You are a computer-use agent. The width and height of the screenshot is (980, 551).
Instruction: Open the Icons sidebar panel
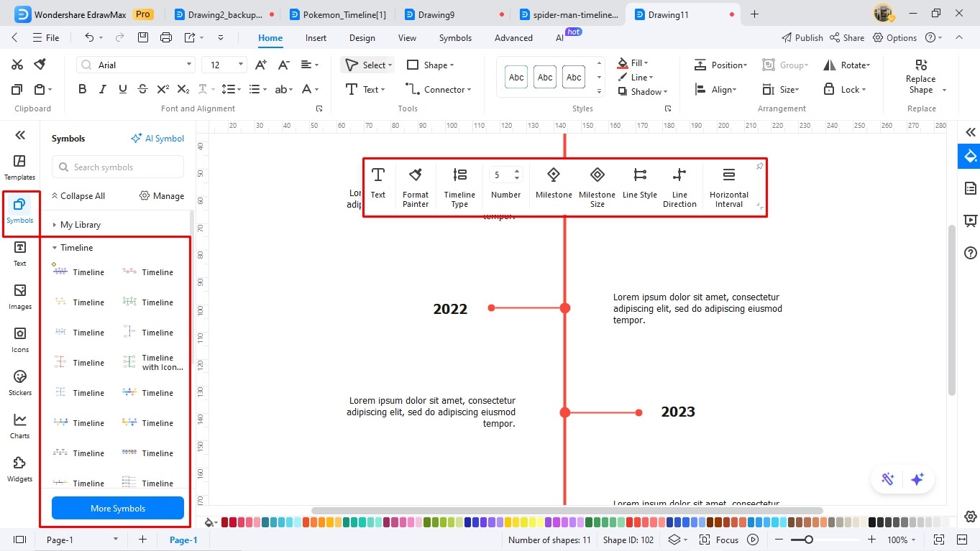19,340
